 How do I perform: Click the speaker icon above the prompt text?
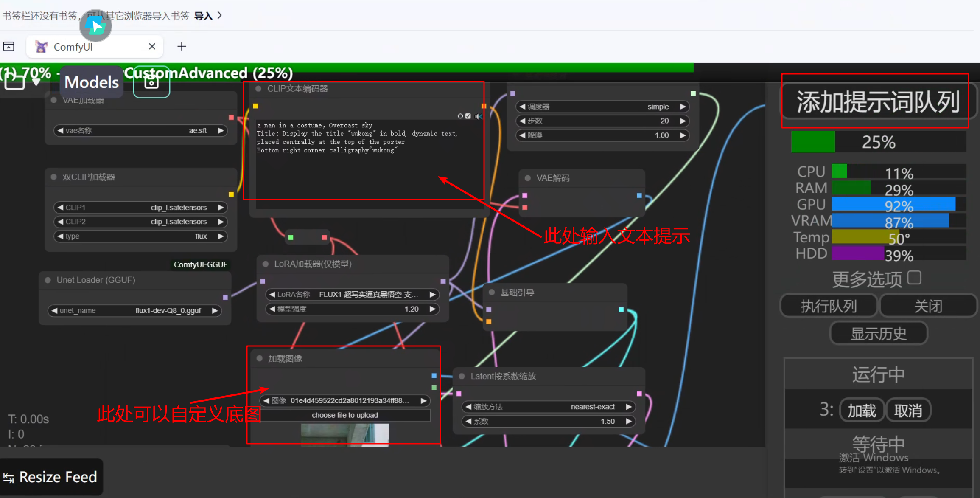point(479,116)
